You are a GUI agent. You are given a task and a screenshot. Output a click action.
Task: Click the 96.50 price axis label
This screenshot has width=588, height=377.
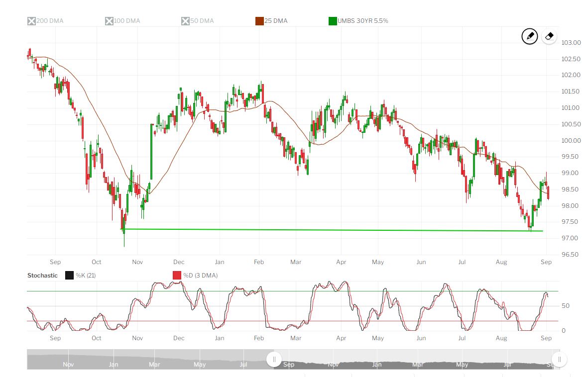point(570,255)
